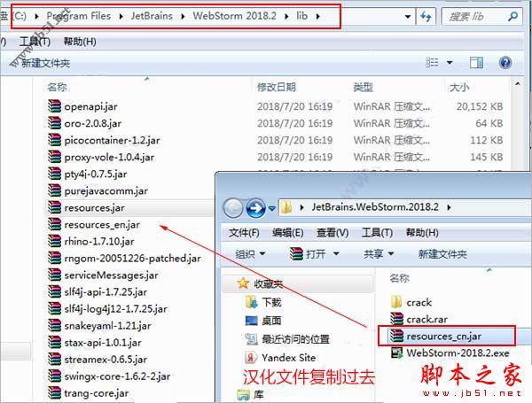Expand the arrow after lib in address bar
Viewport: 532px width, 403px height.
(318, 16)
